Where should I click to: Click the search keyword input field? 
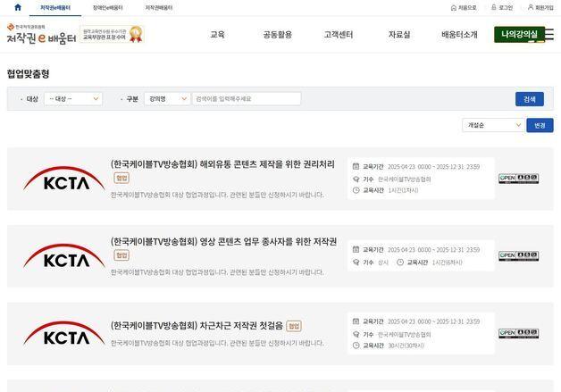coord(247,99)
